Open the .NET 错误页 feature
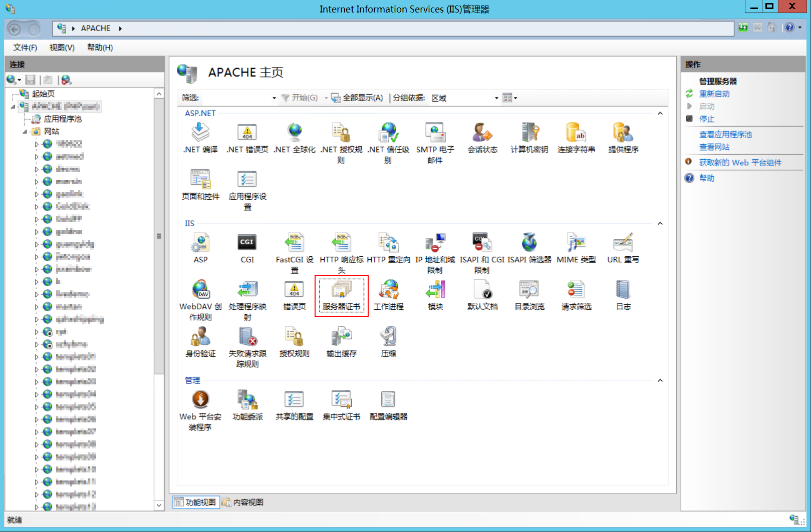Viewport: 811px width, 532px height. (x=247, y=138)
